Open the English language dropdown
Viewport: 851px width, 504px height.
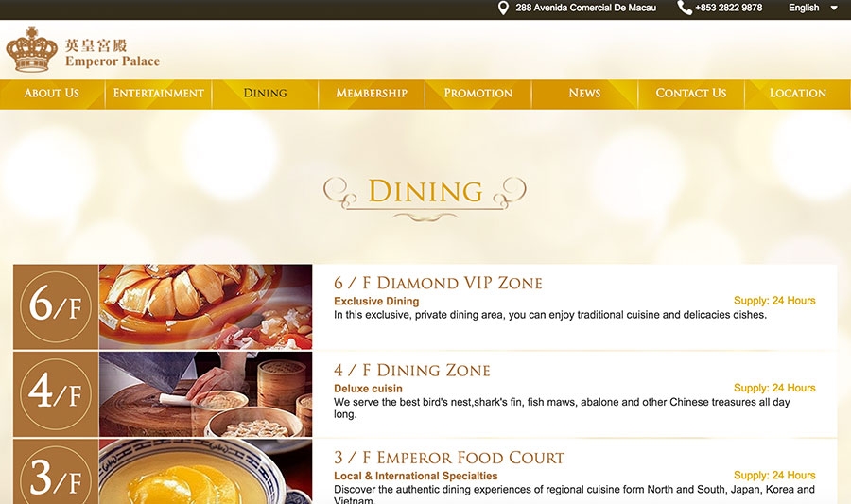(804, 8)
